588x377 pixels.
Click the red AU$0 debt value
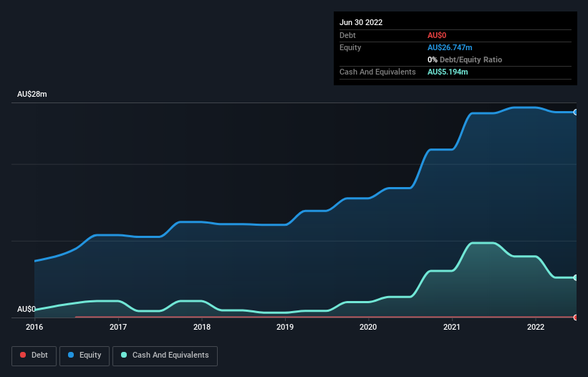[437, 35]
